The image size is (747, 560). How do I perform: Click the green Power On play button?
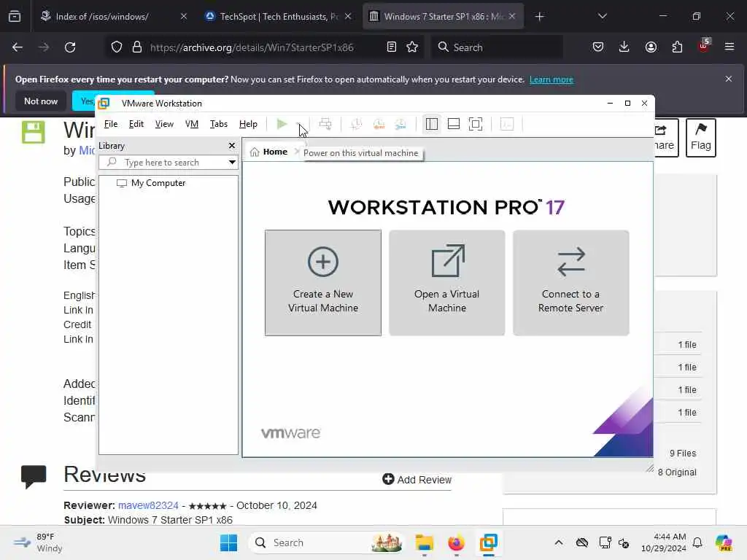pyautogui.click(x=282, y=124)
